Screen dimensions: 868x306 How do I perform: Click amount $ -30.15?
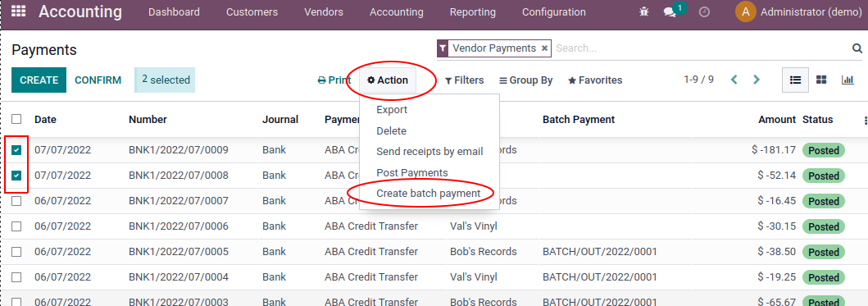click(777, 226)
